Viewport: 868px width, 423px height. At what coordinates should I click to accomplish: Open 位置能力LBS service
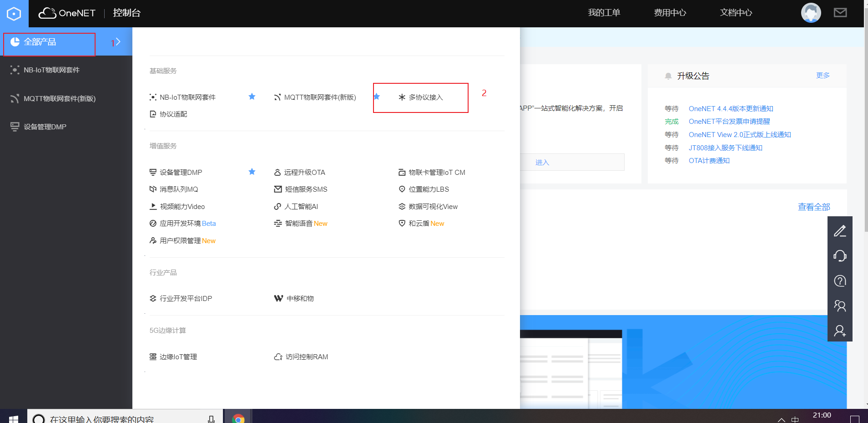click(x=429, y=189)
